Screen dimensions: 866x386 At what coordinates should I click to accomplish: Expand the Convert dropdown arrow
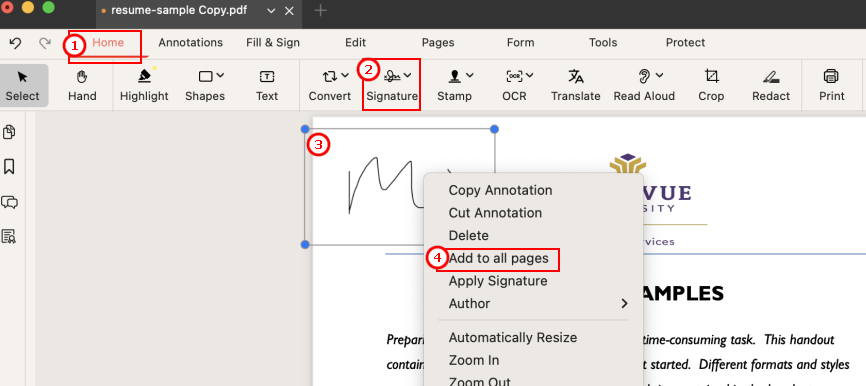(x=345, y=76)
